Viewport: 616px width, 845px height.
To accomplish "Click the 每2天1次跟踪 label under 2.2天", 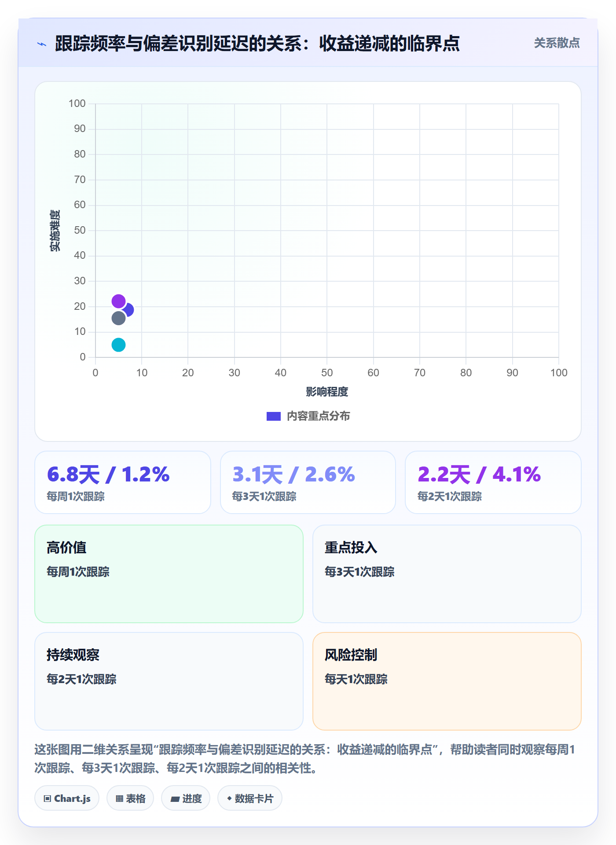I will click(449, 496).
